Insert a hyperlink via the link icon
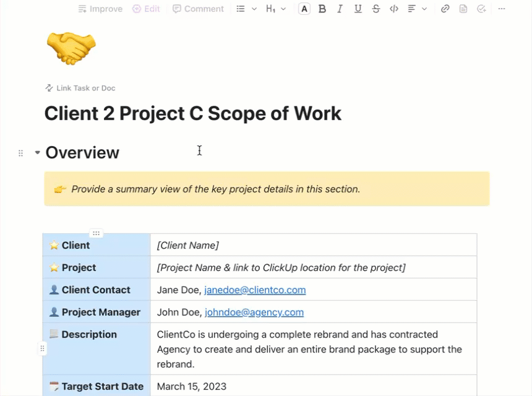Viewport: 532px width, 396px height. (445, 9)
